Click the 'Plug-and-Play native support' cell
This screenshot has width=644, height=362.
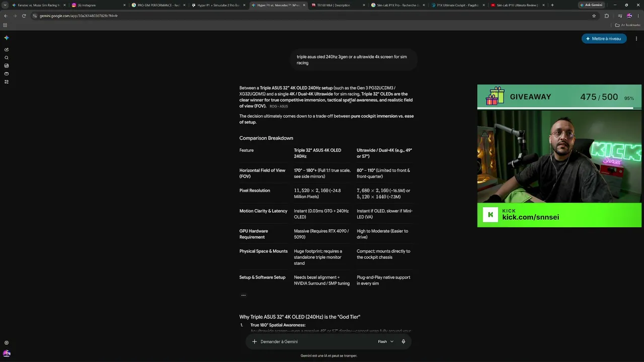pos(383,281)
